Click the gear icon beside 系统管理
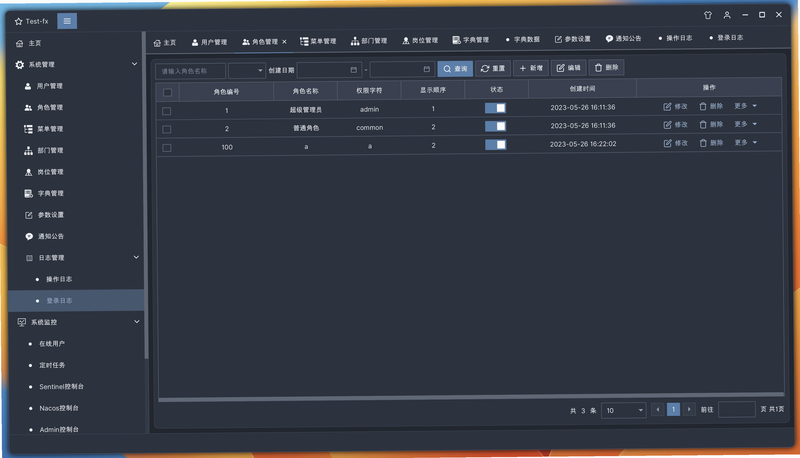The width and height of the screenshot is (800, 458). click(19, 65)
